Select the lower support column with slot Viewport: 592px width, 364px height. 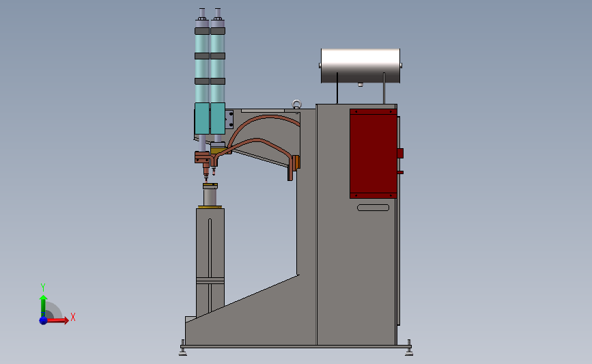[210, 261]
